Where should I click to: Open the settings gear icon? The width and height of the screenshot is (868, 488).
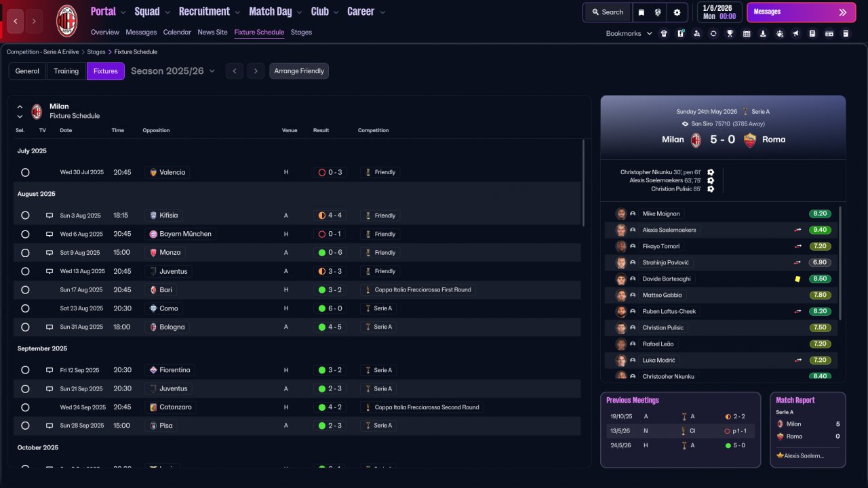[x=677, y=12]
